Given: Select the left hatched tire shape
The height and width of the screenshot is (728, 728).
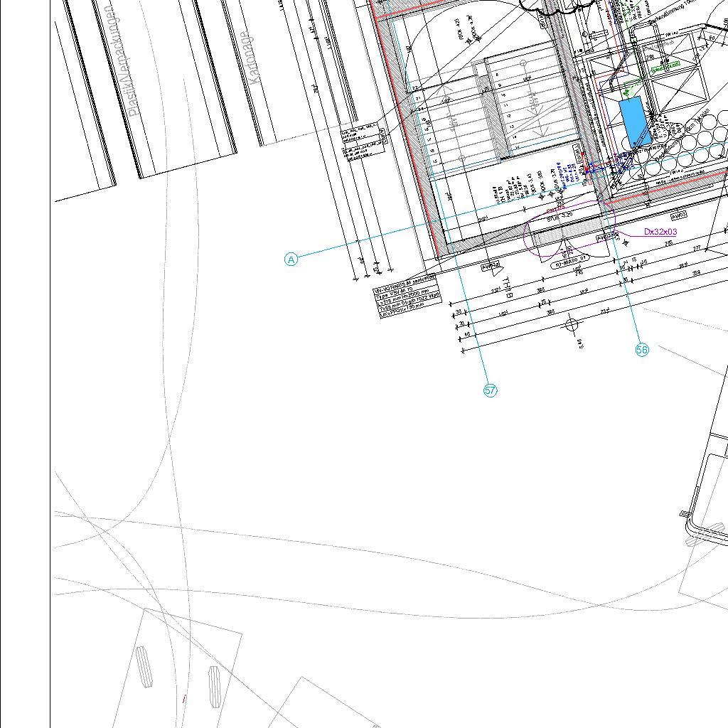Looking at the screenshot, I should (144, 667).
